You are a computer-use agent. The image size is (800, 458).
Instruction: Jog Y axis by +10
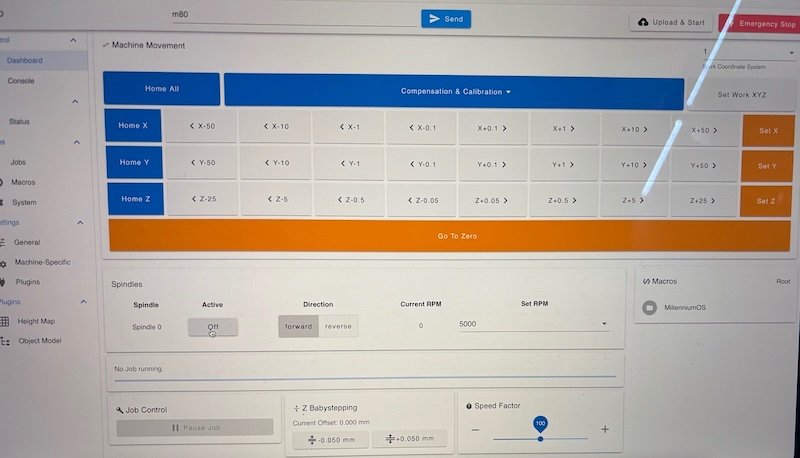pos(633,165)
